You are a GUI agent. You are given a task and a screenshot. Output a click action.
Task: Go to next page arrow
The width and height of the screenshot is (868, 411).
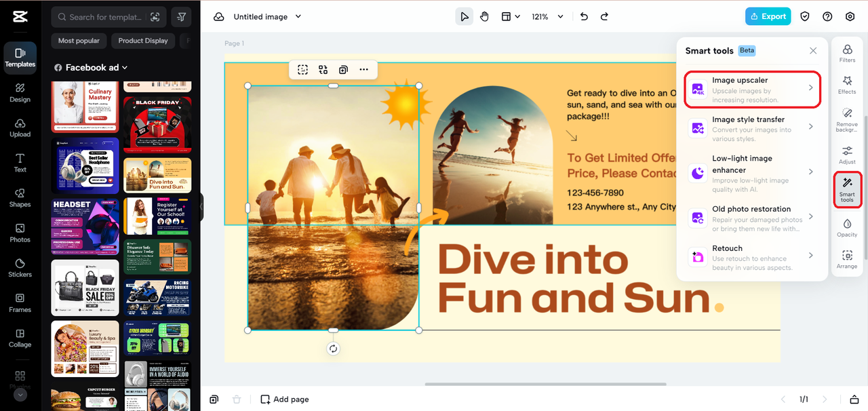coord(825,399)
